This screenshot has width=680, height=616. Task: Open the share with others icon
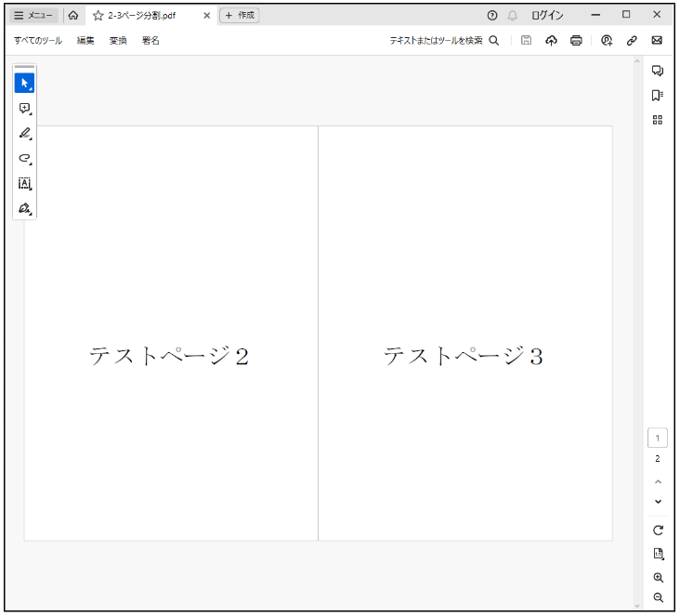(x=607, y=40)
